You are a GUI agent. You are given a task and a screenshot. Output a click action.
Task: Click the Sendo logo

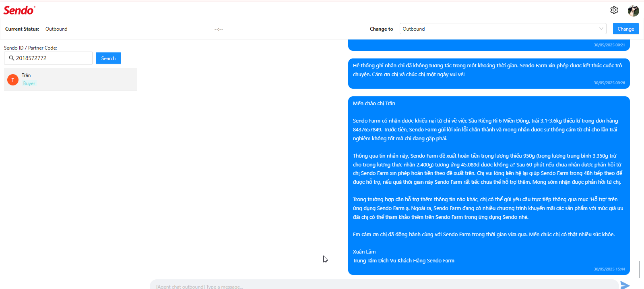(19, 10)
